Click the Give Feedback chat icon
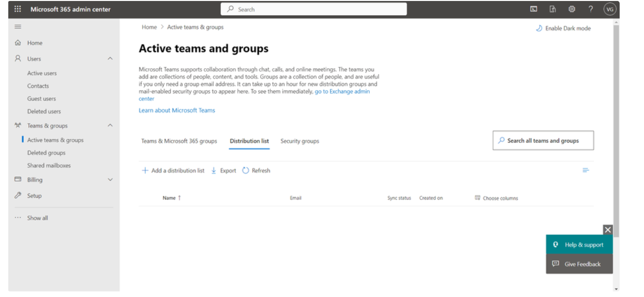644x297 pixels. pyautogui.click(x=556, y=264)
